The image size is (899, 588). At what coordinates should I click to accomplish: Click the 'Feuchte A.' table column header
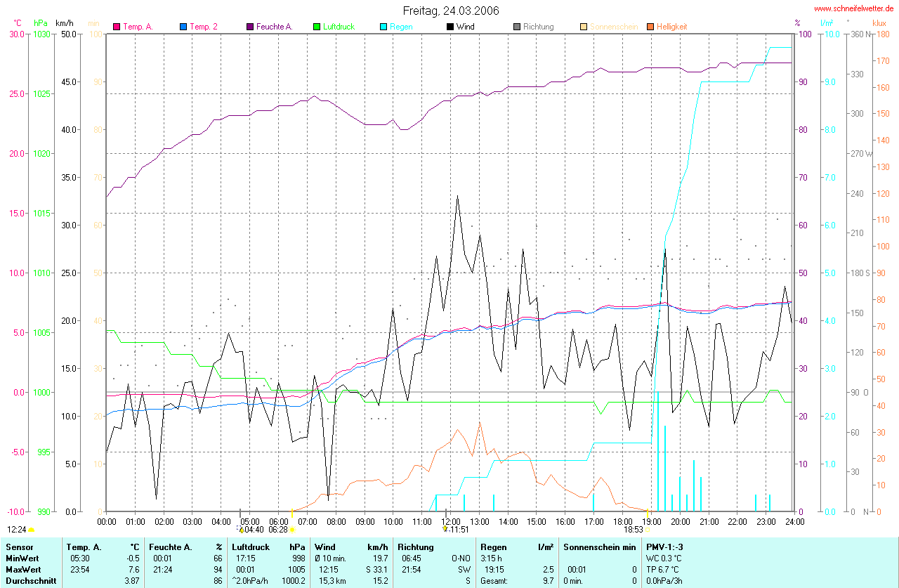(x=169, y=547)
